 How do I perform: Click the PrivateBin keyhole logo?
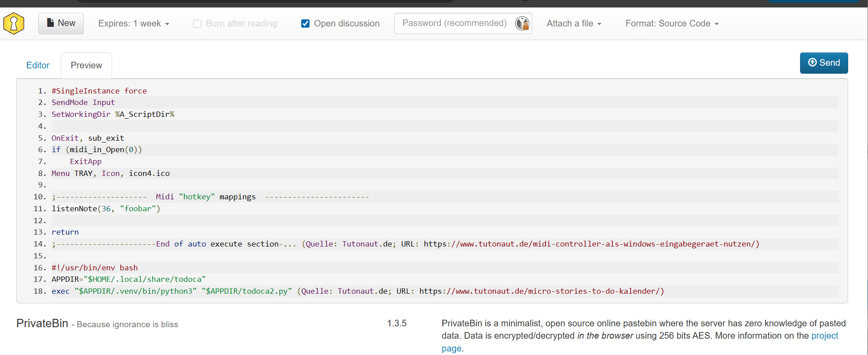[x=14, y=23]
